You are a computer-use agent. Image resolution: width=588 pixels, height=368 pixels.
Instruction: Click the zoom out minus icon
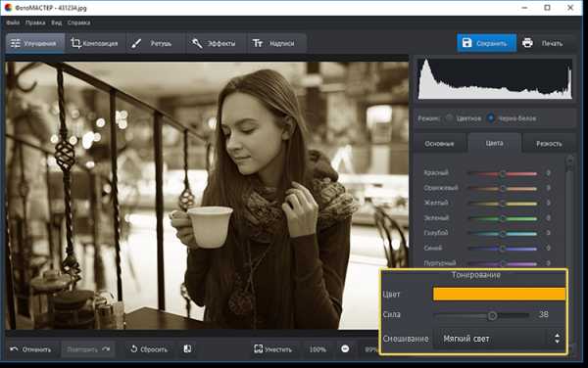(345, 348)
